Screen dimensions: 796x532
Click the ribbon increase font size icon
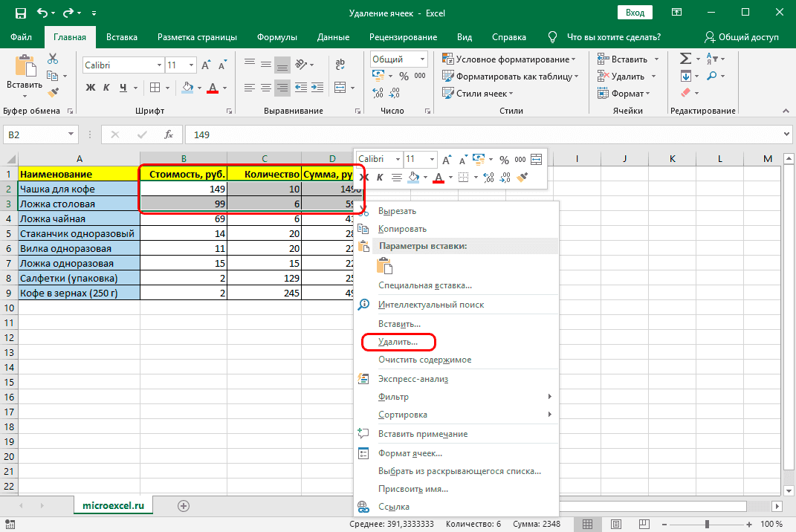pos(206,65)
